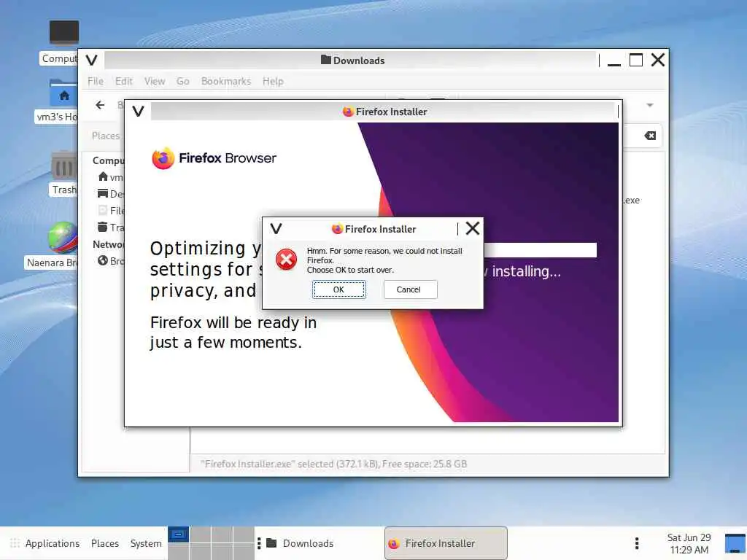Switch to Firefox Installer in the taskbar
This screenshot has height=560, width=747.
click(x=446, y=543)
